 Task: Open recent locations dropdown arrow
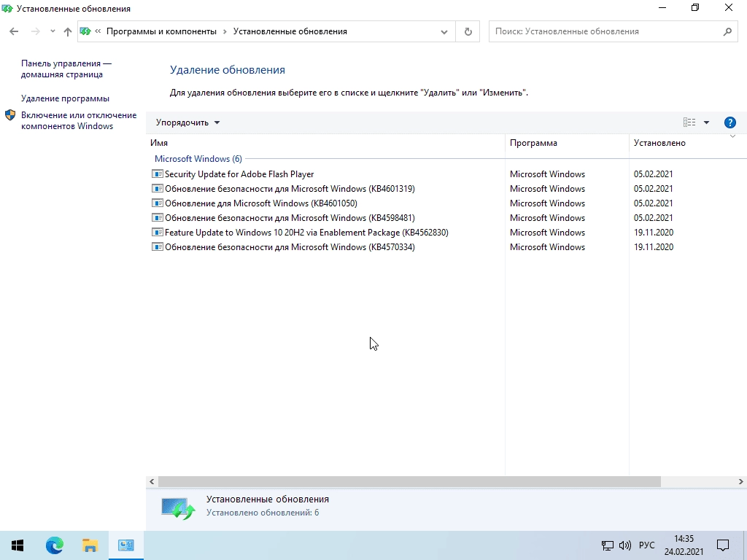click(53, 31)
